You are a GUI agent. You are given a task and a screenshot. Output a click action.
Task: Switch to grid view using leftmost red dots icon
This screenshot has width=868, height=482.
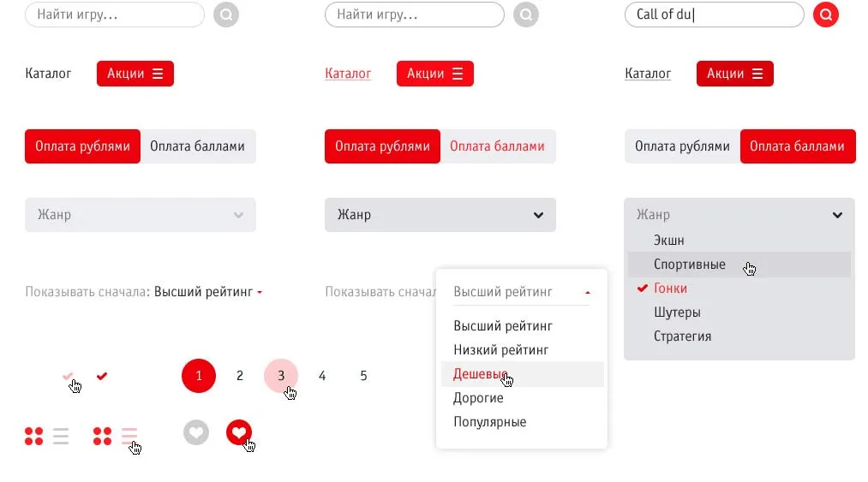click(x=33, y=436)
